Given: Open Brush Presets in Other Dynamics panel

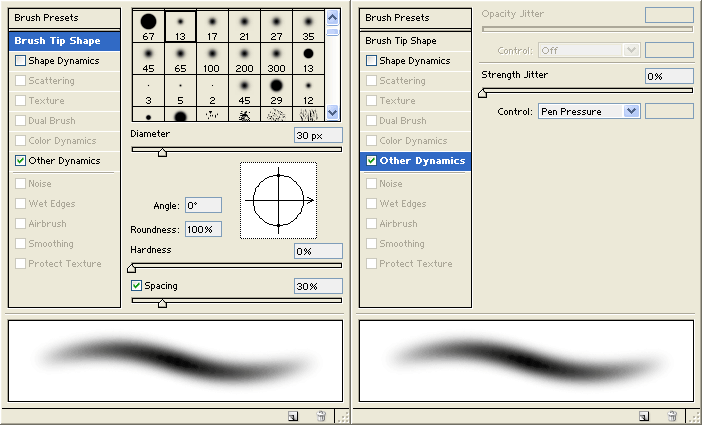Looking at the screenshot, I should (415, 18).
